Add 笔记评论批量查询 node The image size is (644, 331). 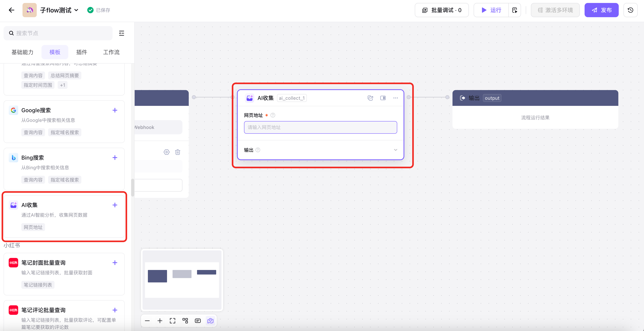(115, 310)
